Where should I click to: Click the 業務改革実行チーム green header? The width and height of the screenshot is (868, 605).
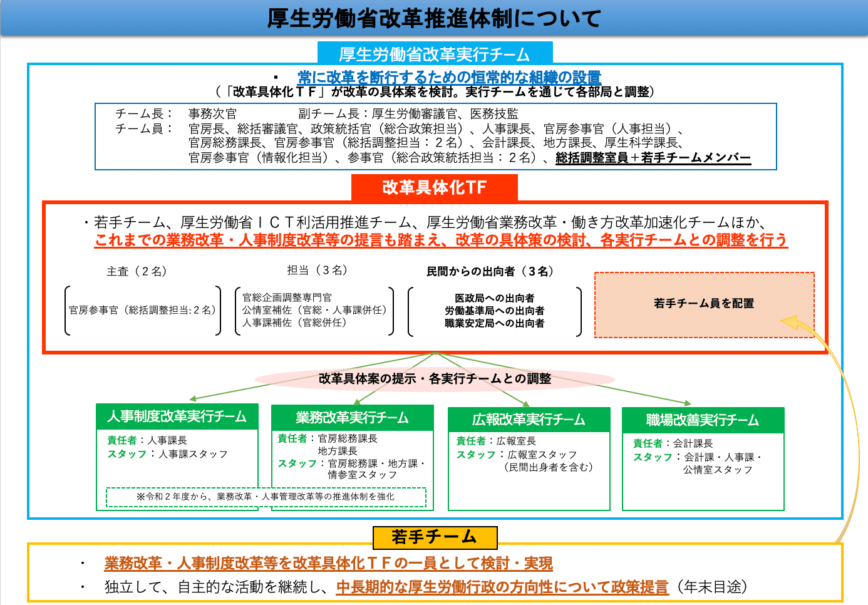(x=352, y=418)
